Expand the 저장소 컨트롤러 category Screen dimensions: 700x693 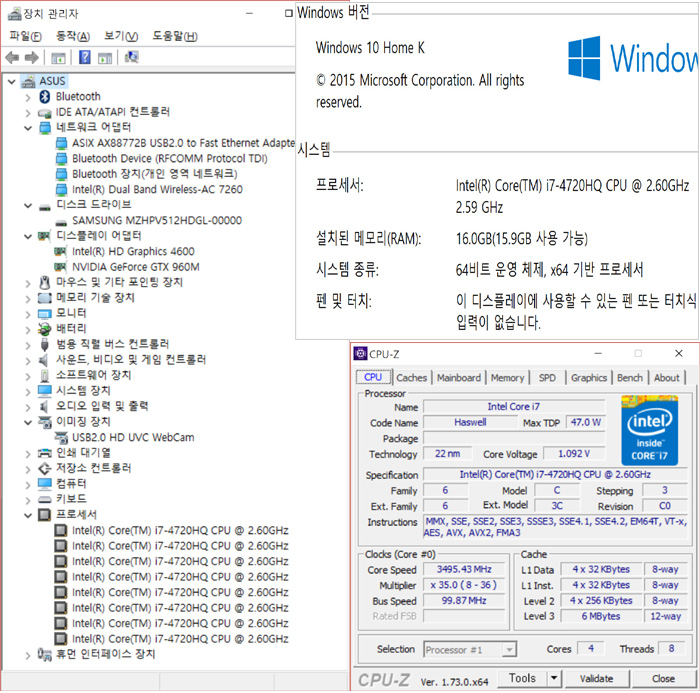click(28, 470)
